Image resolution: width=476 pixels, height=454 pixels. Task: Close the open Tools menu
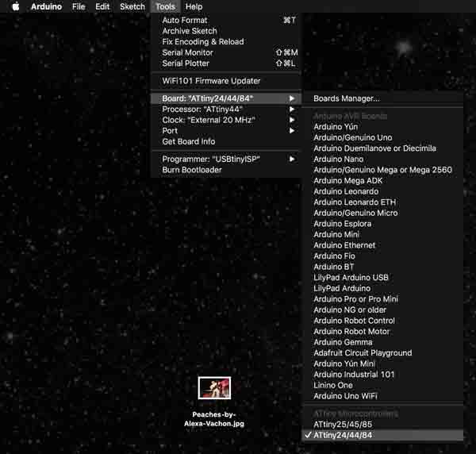pos(166,6)
